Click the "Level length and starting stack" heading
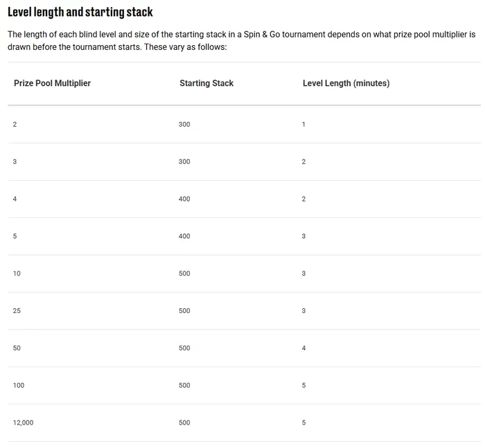The image size is (485, 448). (x=80, y=12)
